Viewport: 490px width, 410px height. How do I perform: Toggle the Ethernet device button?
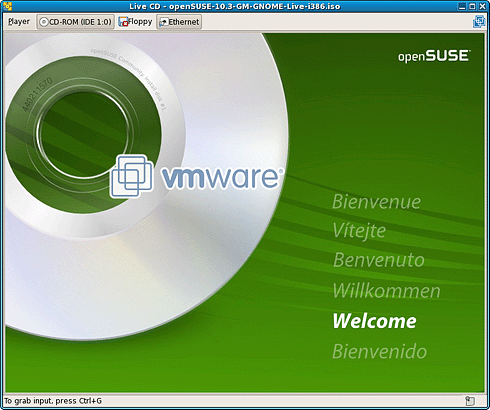tap(179, 22)
